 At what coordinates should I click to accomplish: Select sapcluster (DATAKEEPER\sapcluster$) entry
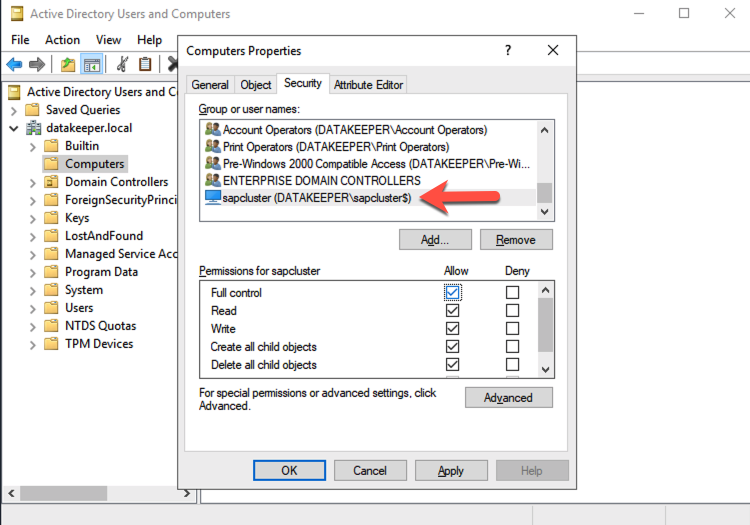click(368, 197)
